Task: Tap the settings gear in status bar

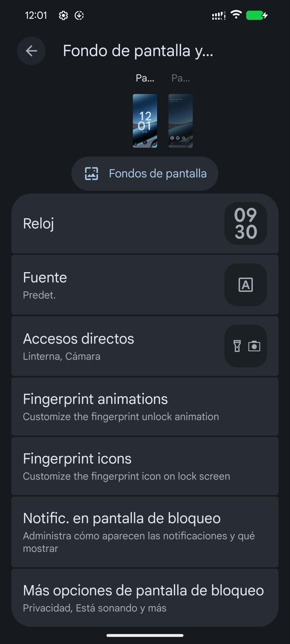Action: tap(63, 16)
